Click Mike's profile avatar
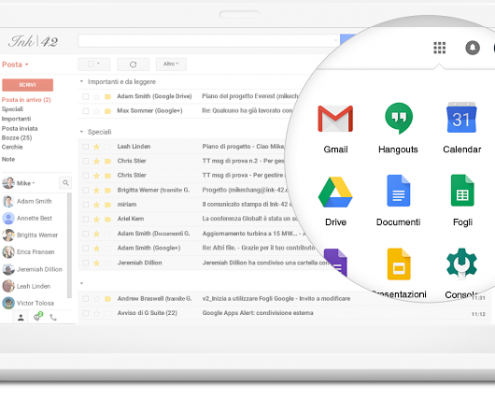Image resolution: width=495 pixels, height=400 pixels. coord(8,183)
